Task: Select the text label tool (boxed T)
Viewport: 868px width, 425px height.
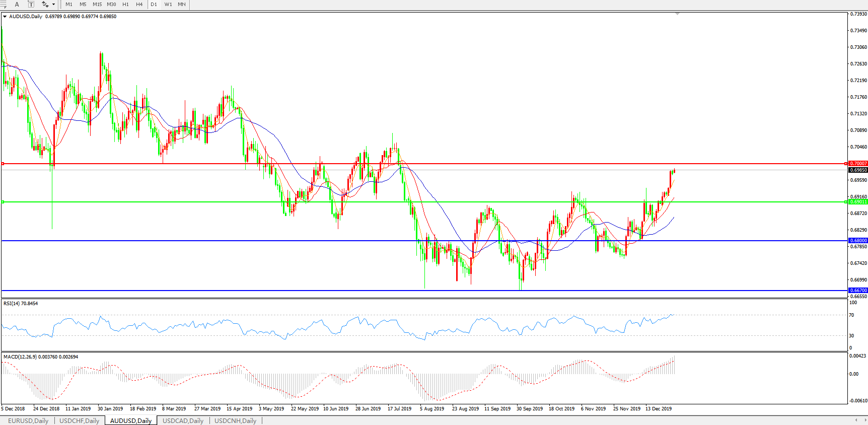Action: pos(31,5)
